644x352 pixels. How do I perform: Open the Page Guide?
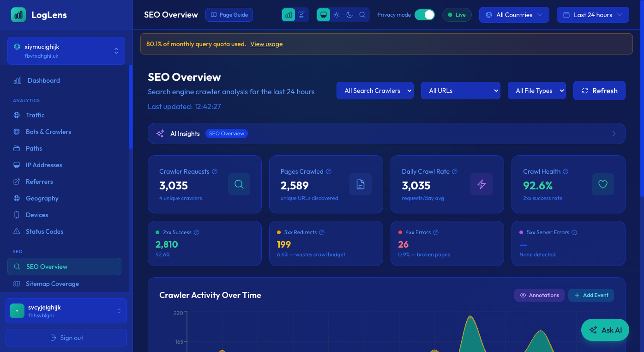[x=229, y=15]
